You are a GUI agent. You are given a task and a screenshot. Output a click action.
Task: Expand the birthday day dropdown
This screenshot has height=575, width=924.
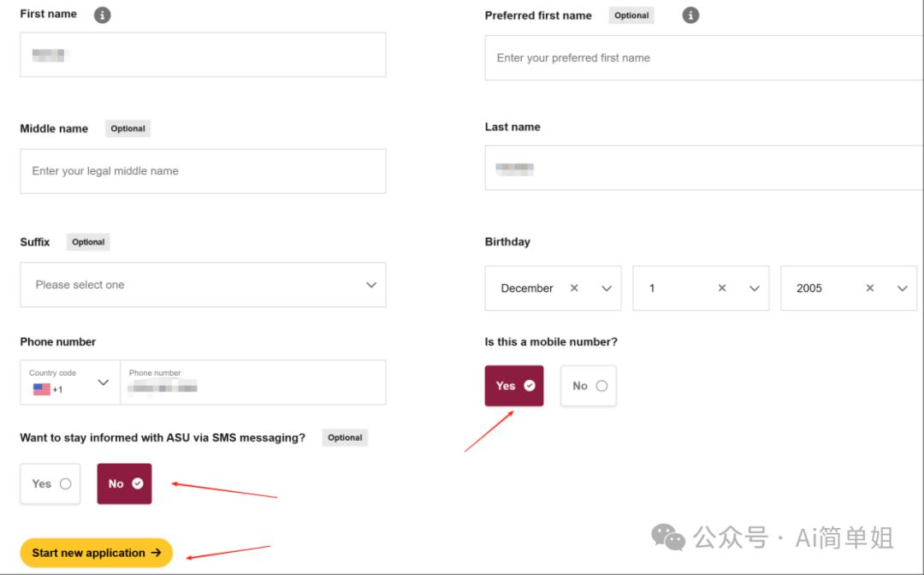[755, 288]
